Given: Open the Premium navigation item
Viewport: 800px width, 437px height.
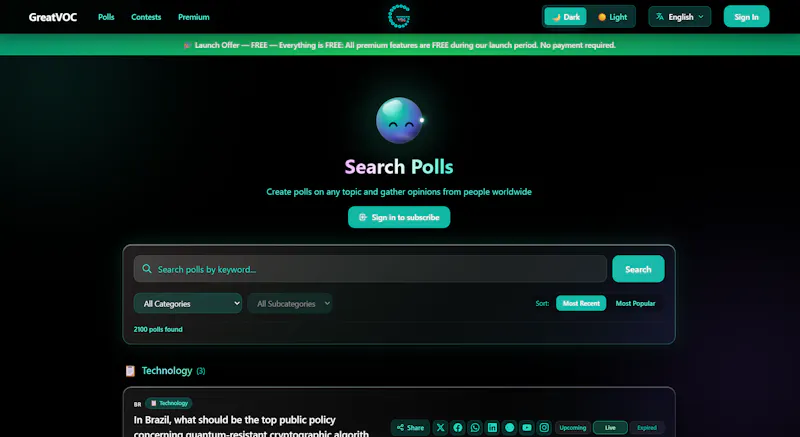Looking at the screenshot, I should pyautogui.click(x=193, y=17).
